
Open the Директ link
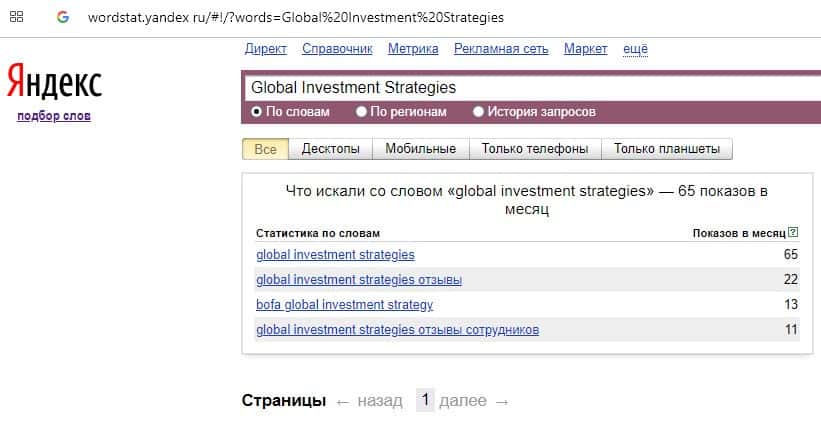tap(265, 49)
